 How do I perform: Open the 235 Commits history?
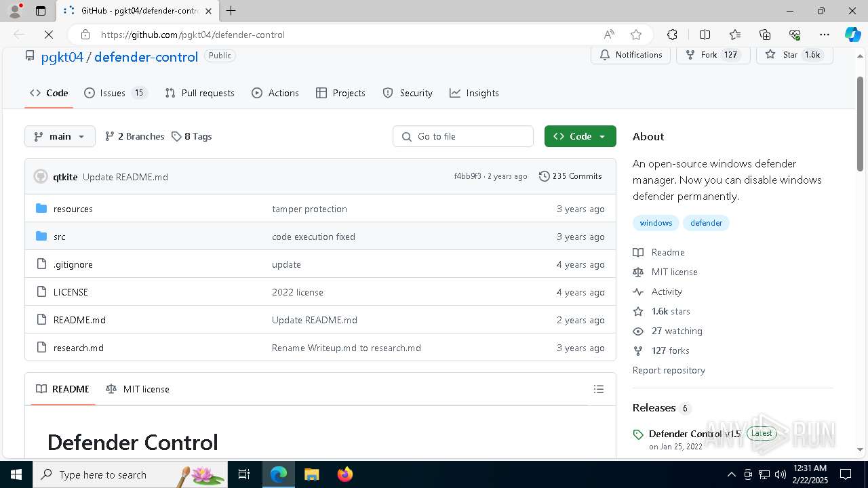tap(570, 176)
